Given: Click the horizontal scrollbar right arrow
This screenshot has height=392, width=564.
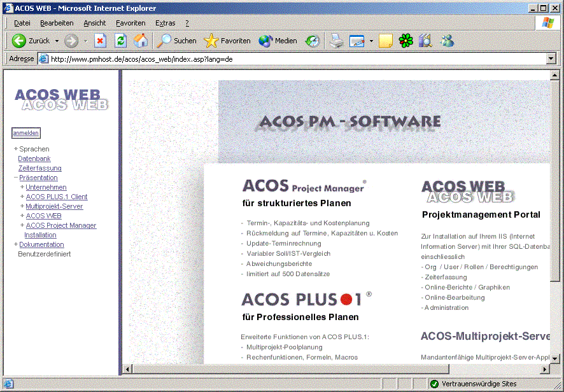Looking at the screenshot, I should click(x=545, y=369).
